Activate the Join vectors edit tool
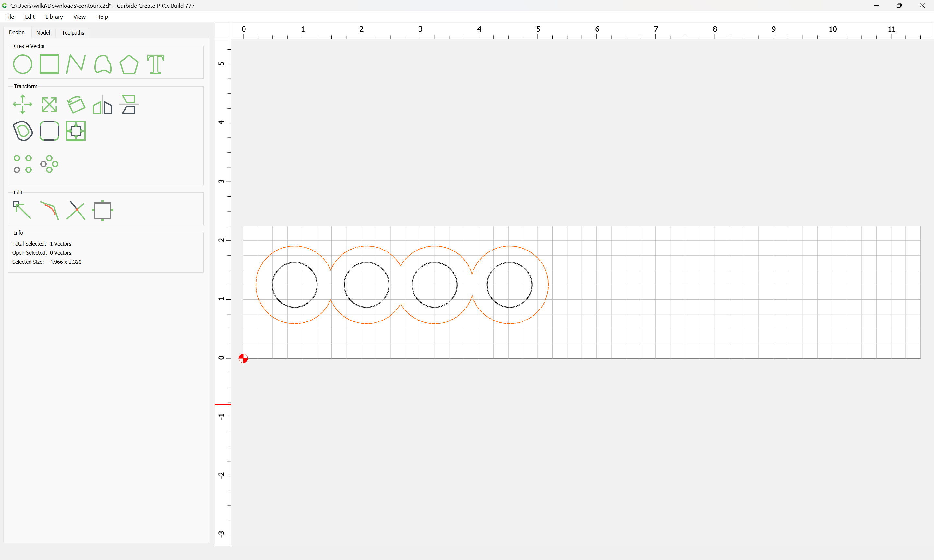The height and width of the screenshot is (560, 934). tap(49, 210)
